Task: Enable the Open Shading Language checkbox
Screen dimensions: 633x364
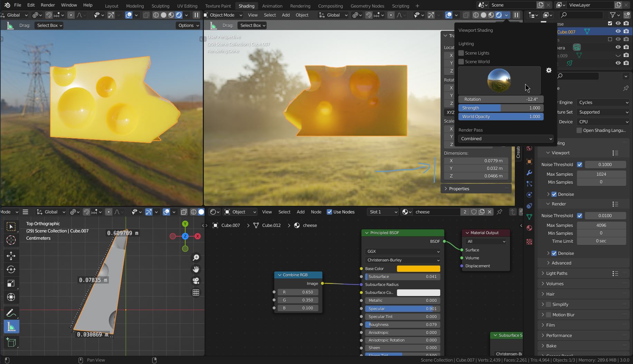Action: tap(579, 131)
